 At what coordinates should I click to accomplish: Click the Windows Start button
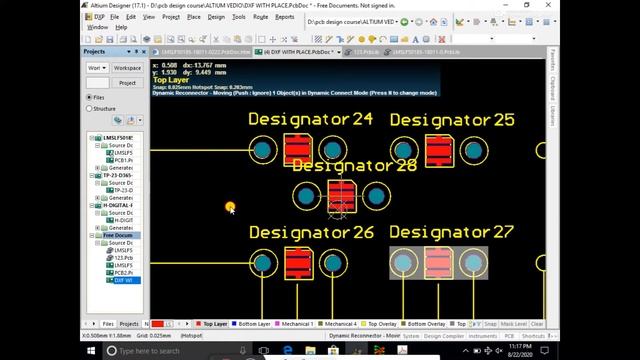click(91, 351)
